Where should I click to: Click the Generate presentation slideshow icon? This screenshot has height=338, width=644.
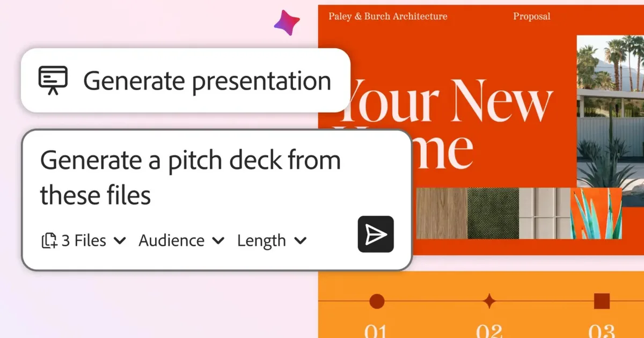pyautogui.click(x=53, y=80)
